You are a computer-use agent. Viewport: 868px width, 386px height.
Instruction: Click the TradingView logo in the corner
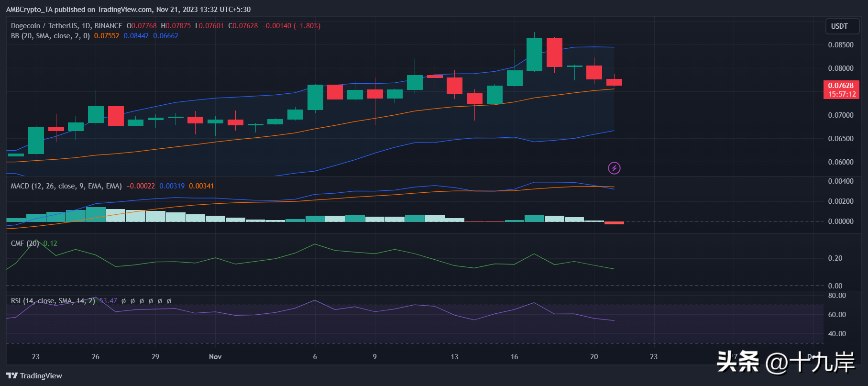coord(34,375)
